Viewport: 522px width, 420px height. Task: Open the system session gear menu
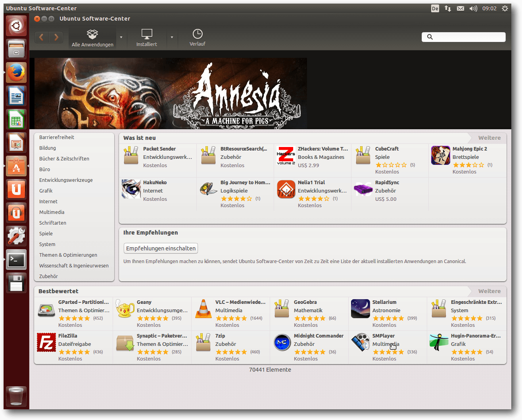tap(505, 8)
